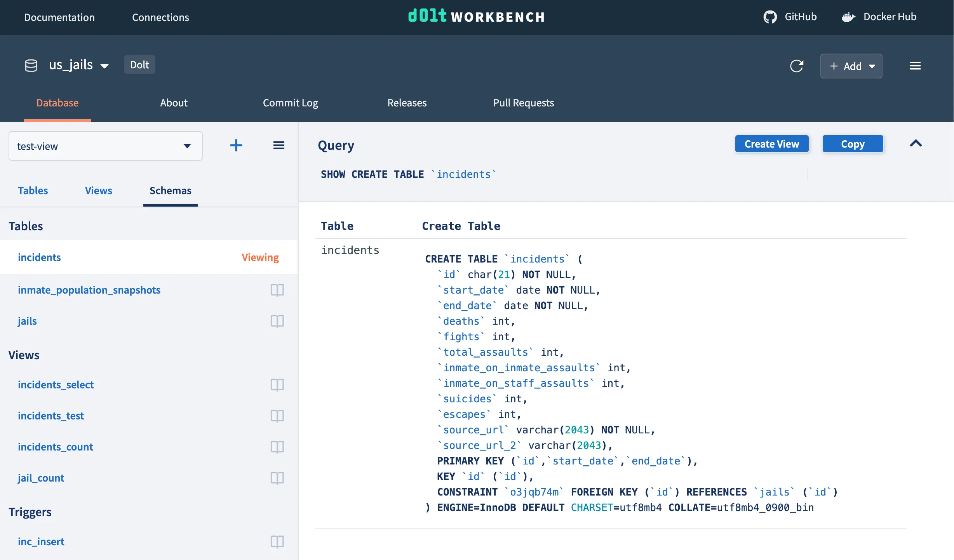Open the hamburger menu in the top right
The height and width of the screenshot is (560, 954).
(916, 66)
